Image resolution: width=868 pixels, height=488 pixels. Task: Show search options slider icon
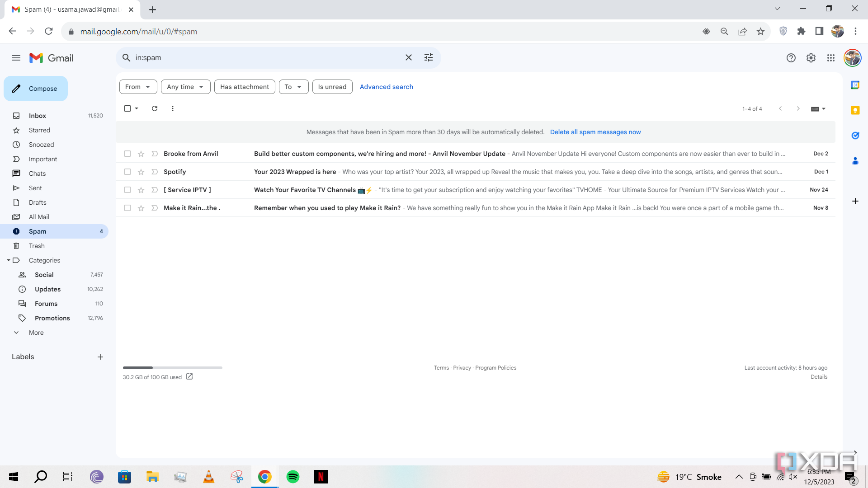coord(429,58)
